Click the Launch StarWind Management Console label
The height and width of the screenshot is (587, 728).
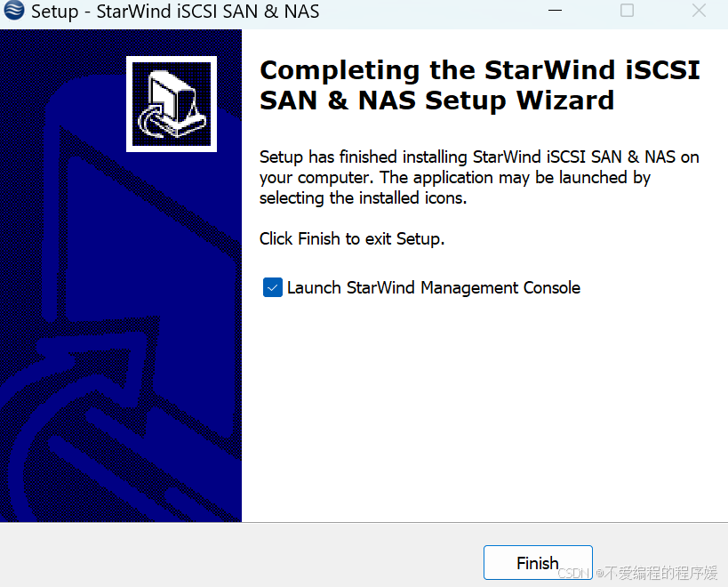433,288
